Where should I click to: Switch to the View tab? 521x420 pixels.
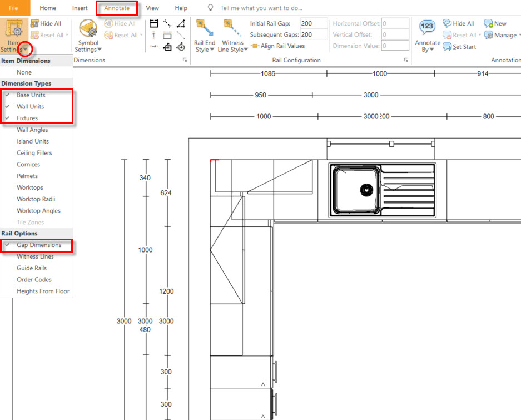[152, 8]
